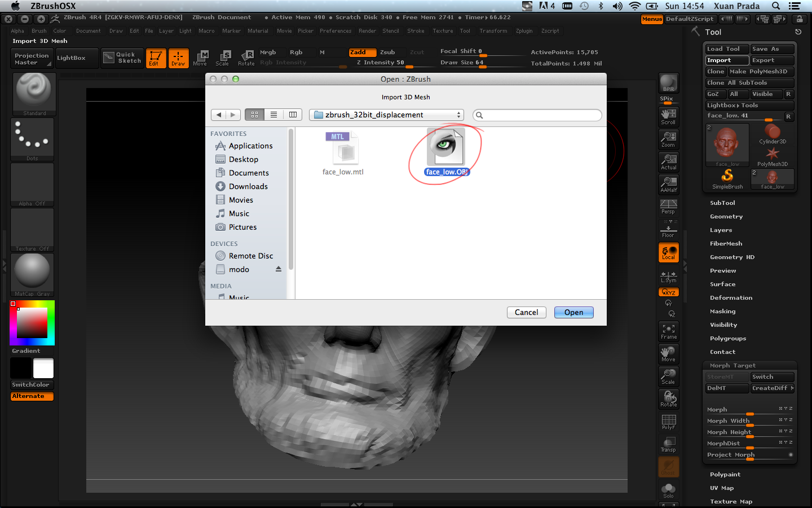This screenshot has height=508, width=812.
Task: Switch dialog to column view
Action: pyautogui.click(x=293, y=115)
